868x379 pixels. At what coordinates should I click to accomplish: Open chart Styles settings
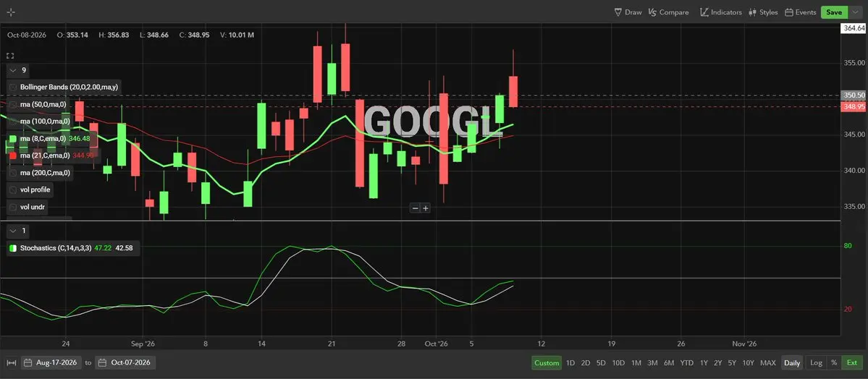point(763,12)
